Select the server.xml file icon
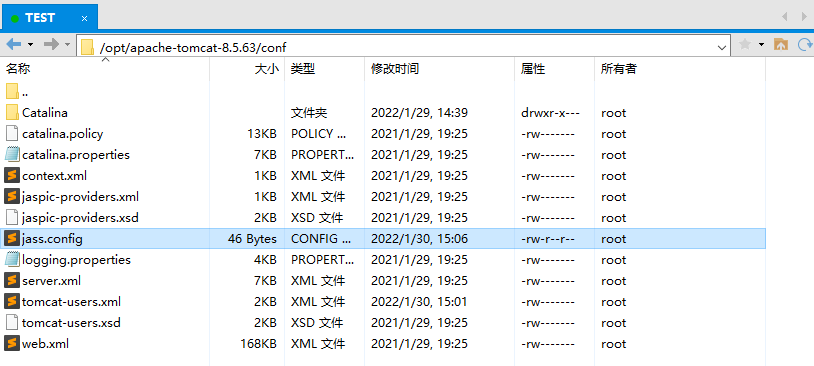 [12, 281]
